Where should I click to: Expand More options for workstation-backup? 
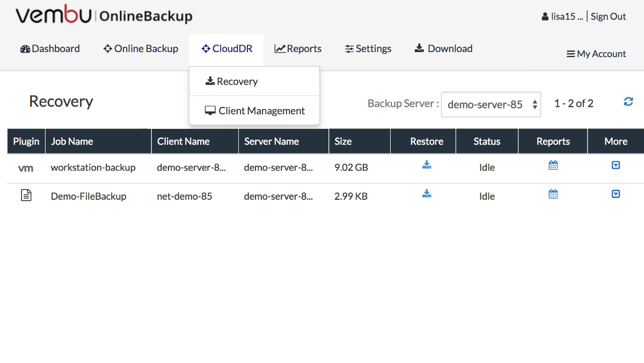[616, 165]
